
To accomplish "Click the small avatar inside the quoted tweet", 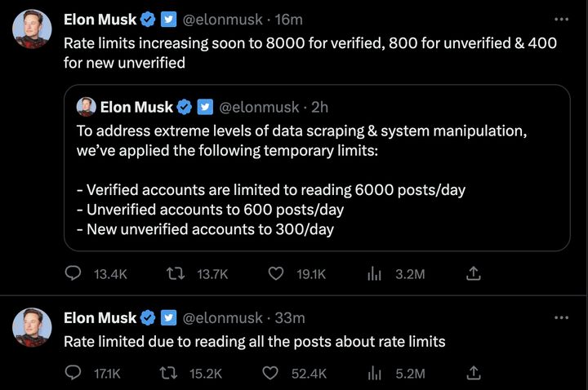I will tap(86, 107).
